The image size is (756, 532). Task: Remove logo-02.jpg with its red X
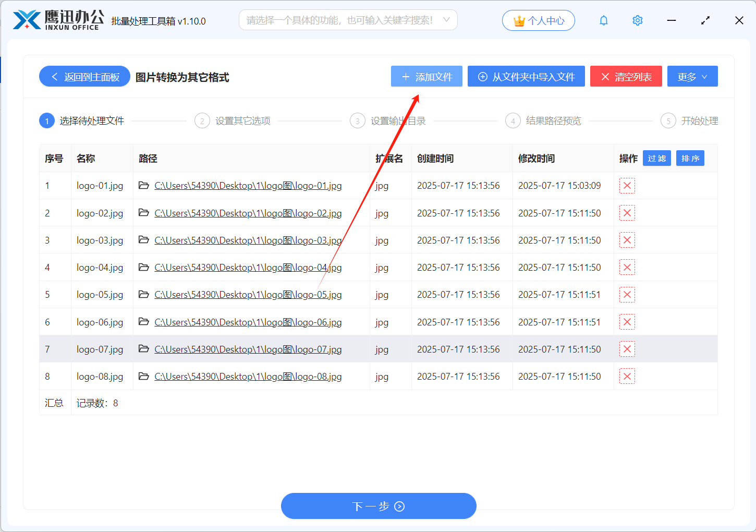[627, 213]
